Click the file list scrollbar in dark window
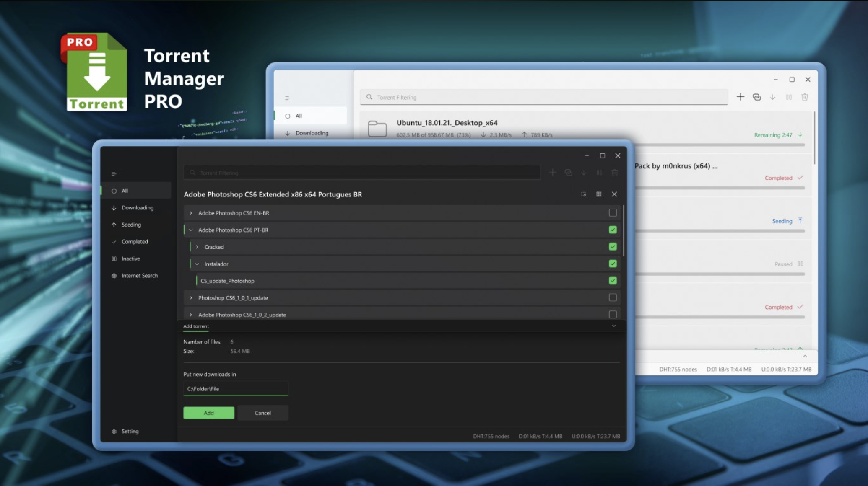Screen dimensions: 868x486 pyautogui.click(x=624, y=230)
